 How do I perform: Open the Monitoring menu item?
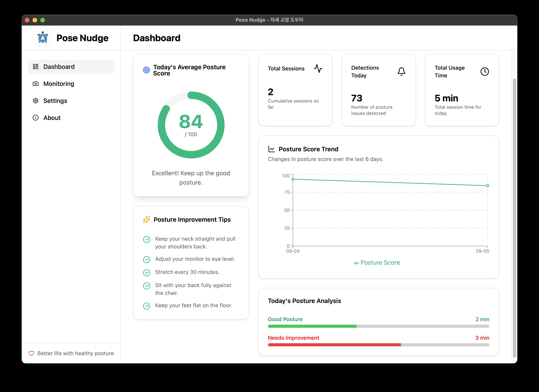coord(59,84)
